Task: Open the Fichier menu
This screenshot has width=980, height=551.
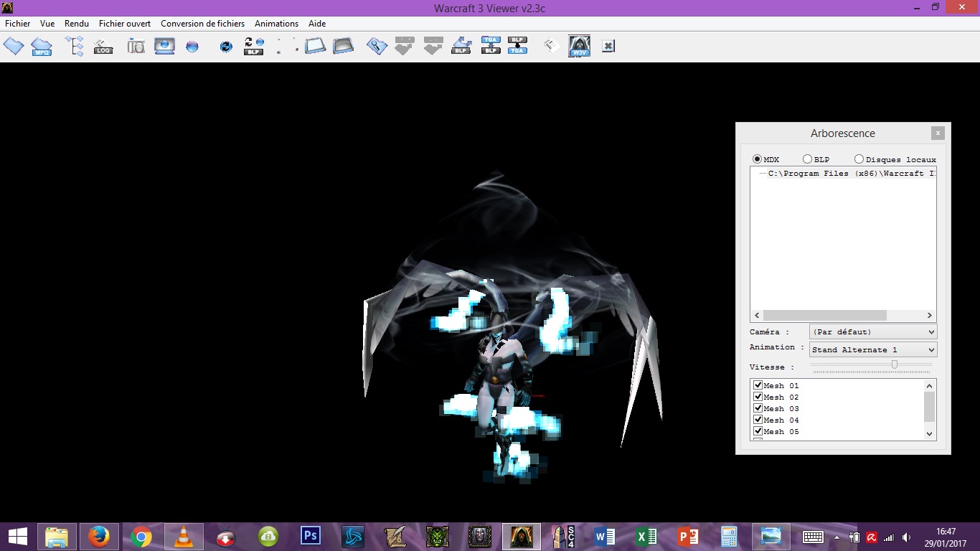Action: [18, 24]
